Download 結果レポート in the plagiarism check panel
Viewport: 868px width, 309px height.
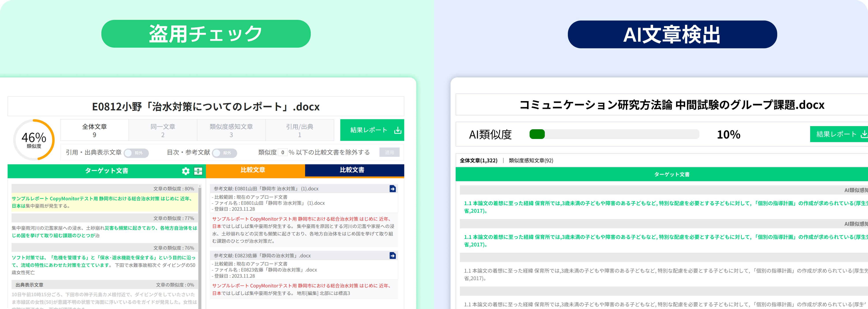tap(372, 130)
